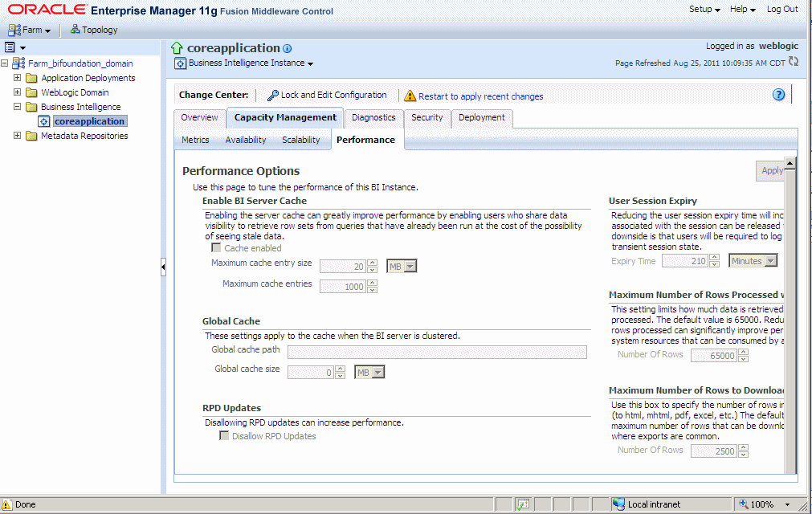The image size is (812, 514).
Task: Click coreapplication information icon
Action: click(x=287, y=49)
